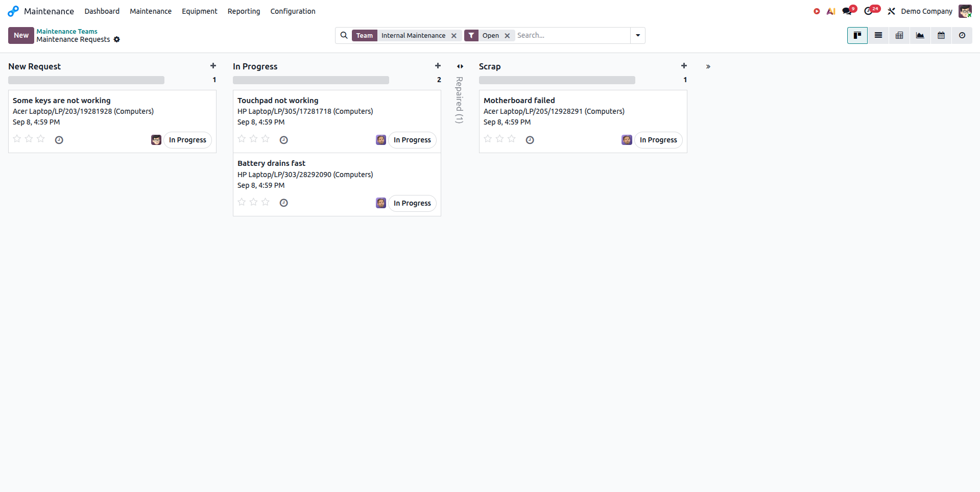Click activity clock on Touchpad not working card
The width and height of the screenshot is (980, 492).
284,140
